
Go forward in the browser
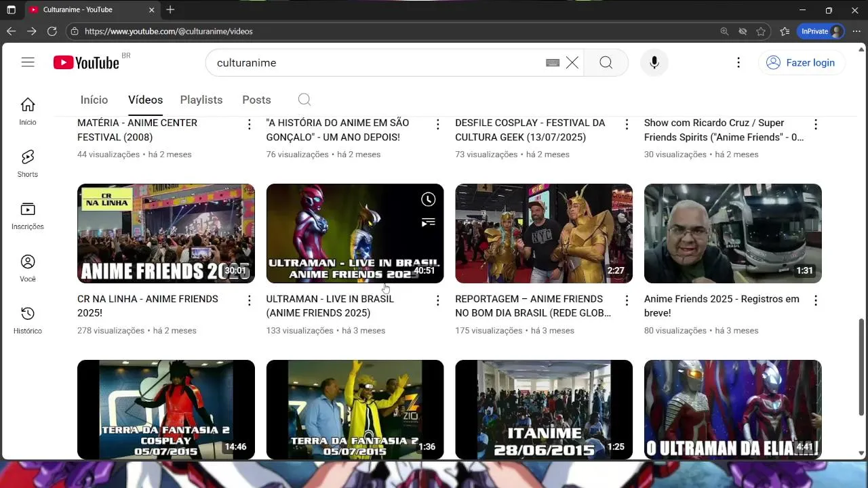[31, 31]
